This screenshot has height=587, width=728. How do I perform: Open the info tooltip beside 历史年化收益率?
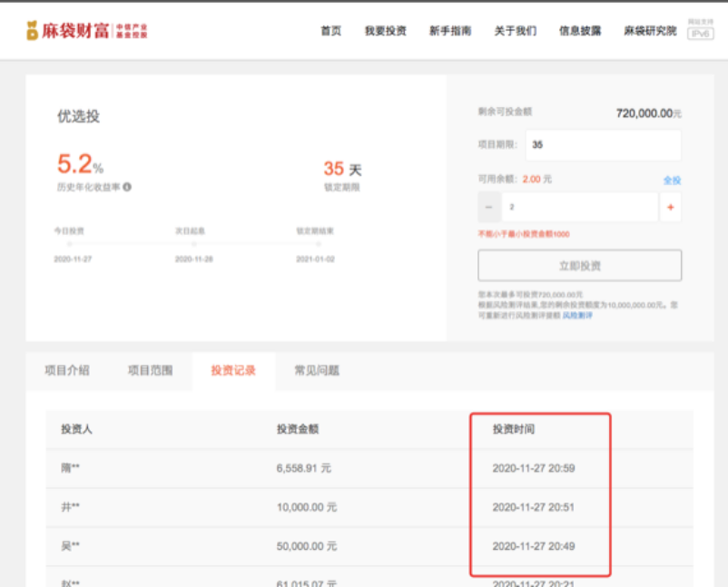click(126, 186)
